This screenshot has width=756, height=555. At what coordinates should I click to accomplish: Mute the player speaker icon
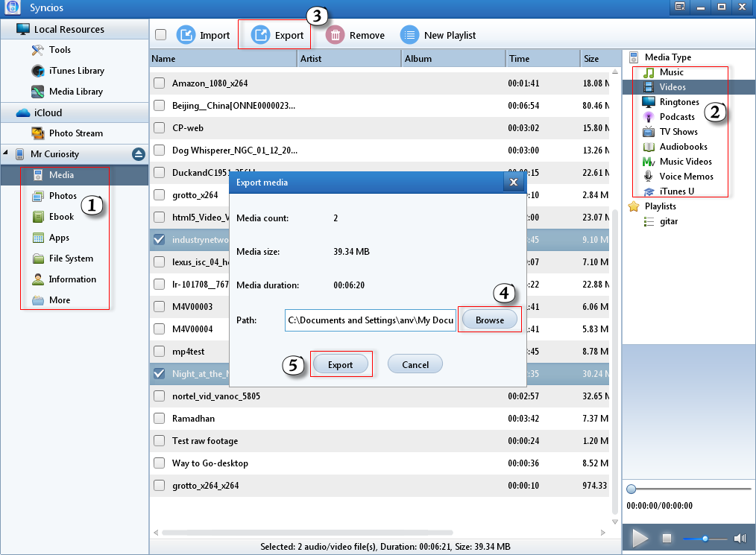click(740, 538)
